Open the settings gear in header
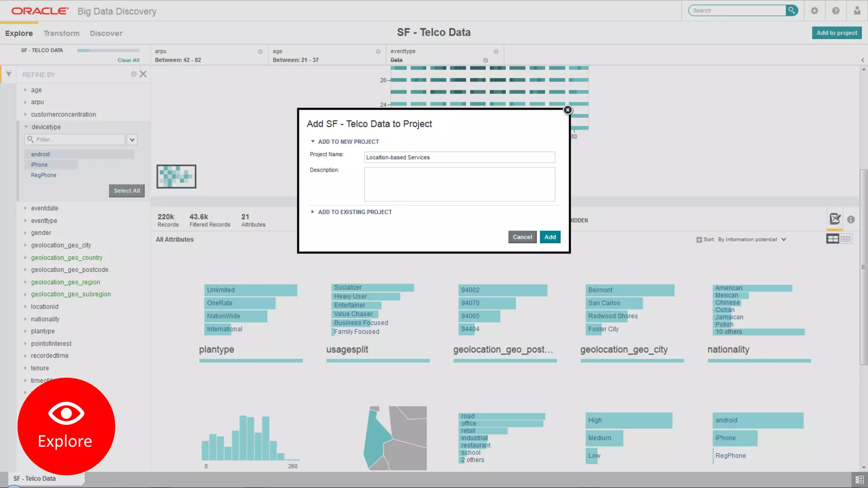Viewport: 868px width, 488px height. [814, 11]
